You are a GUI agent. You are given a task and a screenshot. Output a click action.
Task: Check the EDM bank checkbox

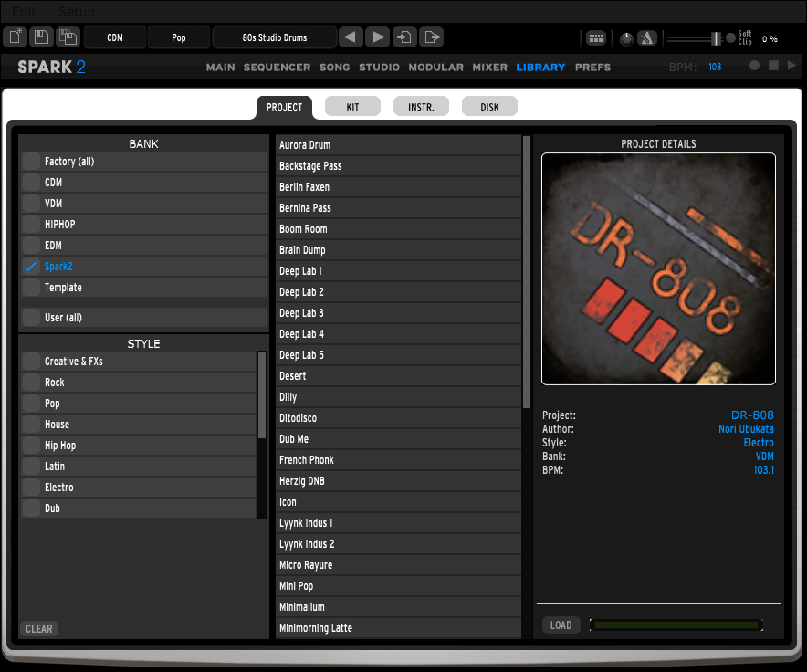coord(31,246)
